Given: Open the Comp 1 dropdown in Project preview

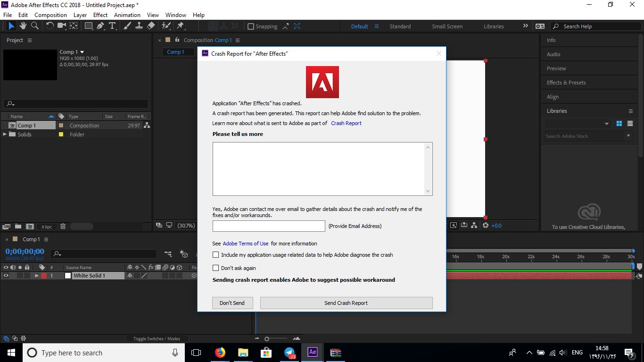Looking at the screenshot, I should click(82, 52).
